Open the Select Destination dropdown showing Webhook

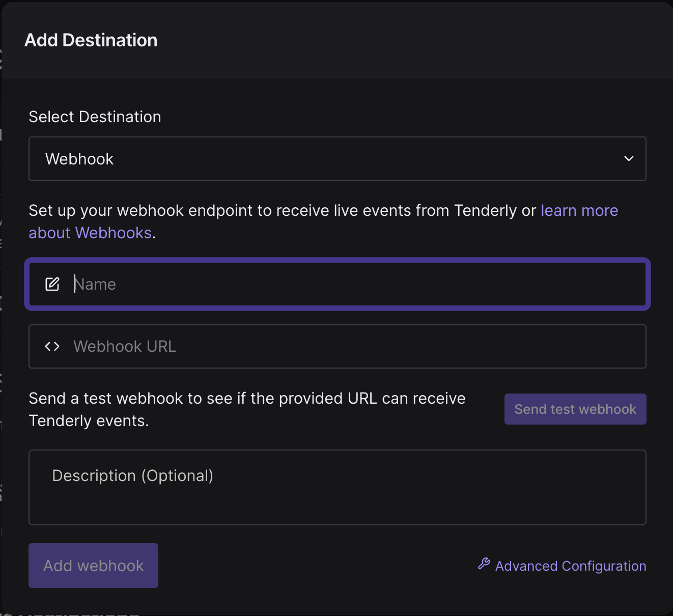coord(337,159)
